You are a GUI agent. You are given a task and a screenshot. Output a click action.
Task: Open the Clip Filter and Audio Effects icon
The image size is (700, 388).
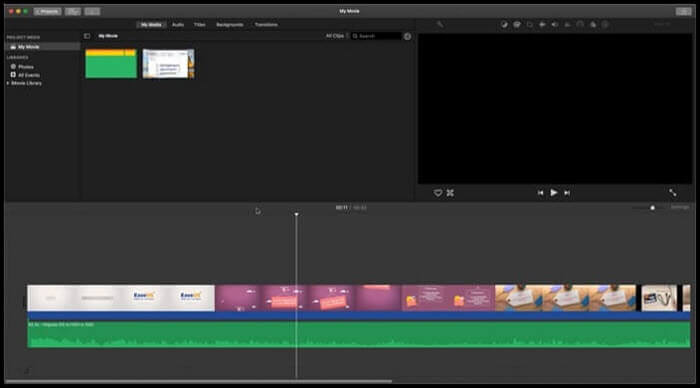pos(593,25)
